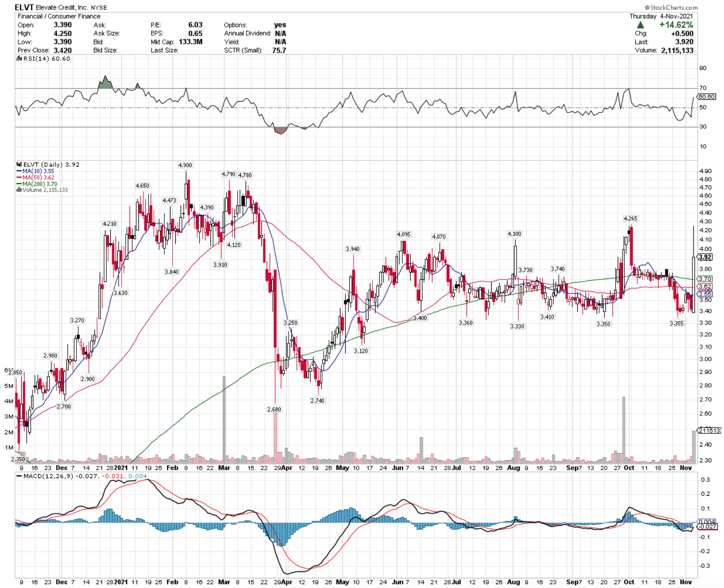This screenshot has width=724, height=588.
Task: Click the RSI(14) indicator icon
Action: click(19, 58)
